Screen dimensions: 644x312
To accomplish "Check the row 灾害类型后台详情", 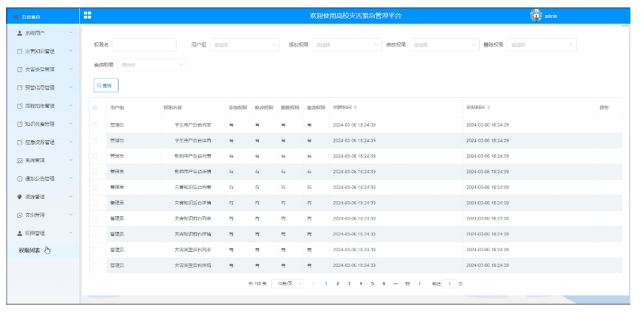I will coord(95,265).
